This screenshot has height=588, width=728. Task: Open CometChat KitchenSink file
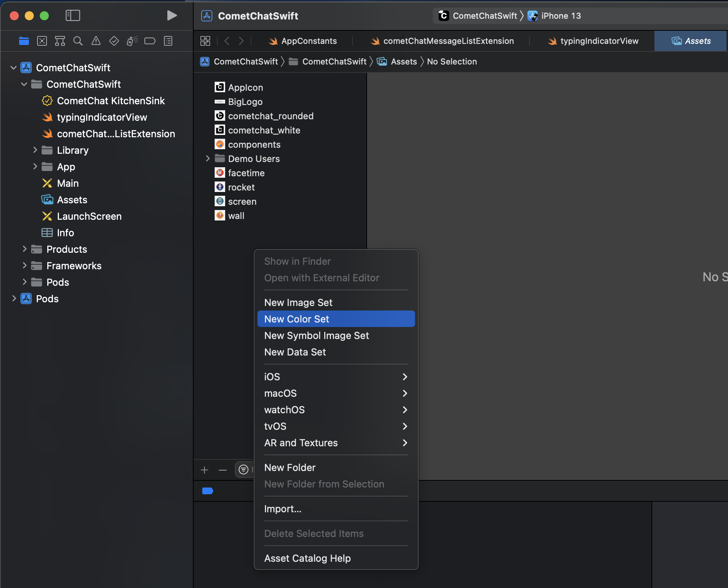[103, 101]
